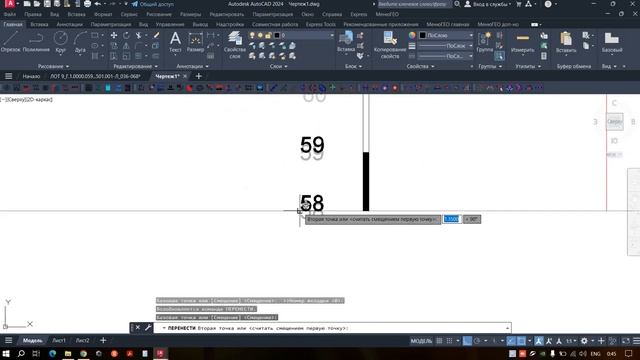Select the Круг circle tool
Viewport: 640px width, 360px height.
point(60,42)
